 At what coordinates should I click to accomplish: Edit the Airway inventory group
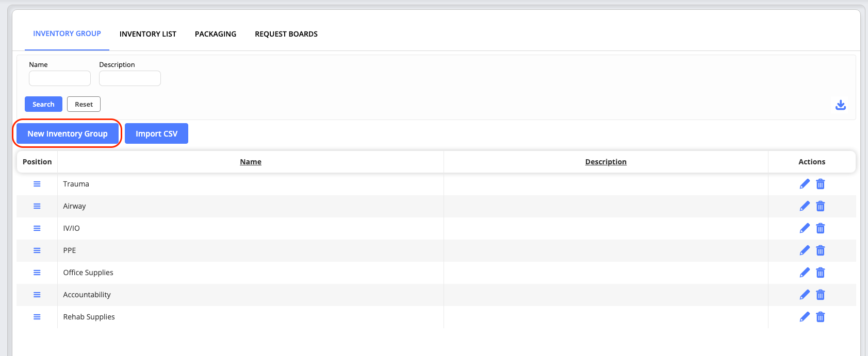click(x=805, y=206)
